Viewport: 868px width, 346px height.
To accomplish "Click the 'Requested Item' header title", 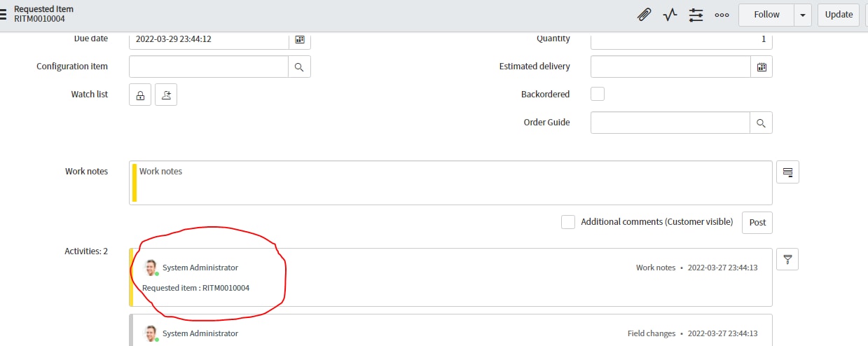I will (x=43, y=9).
